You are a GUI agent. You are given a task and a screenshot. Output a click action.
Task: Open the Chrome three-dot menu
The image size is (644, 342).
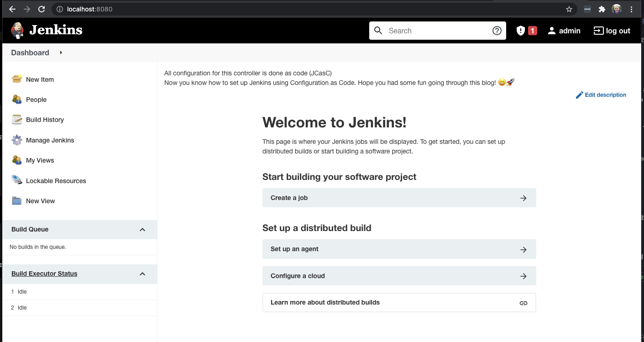(632, 9)
